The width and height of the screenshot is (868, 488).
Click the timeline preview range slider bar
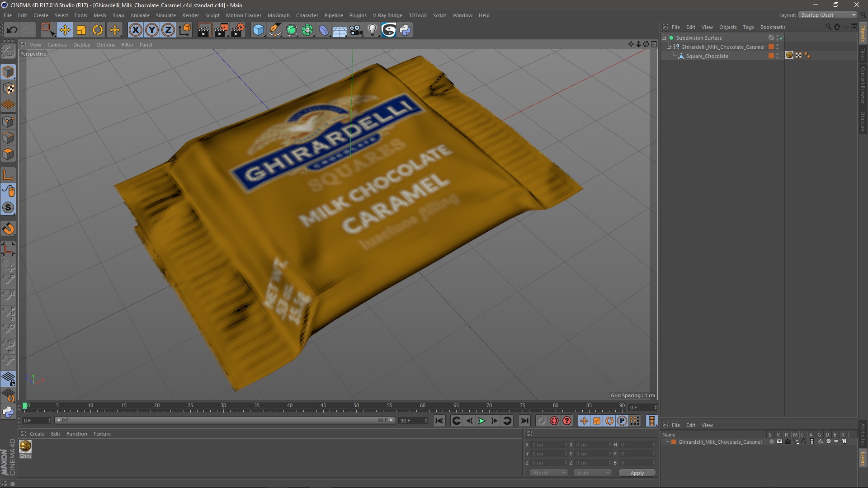[x=225, y=420]
